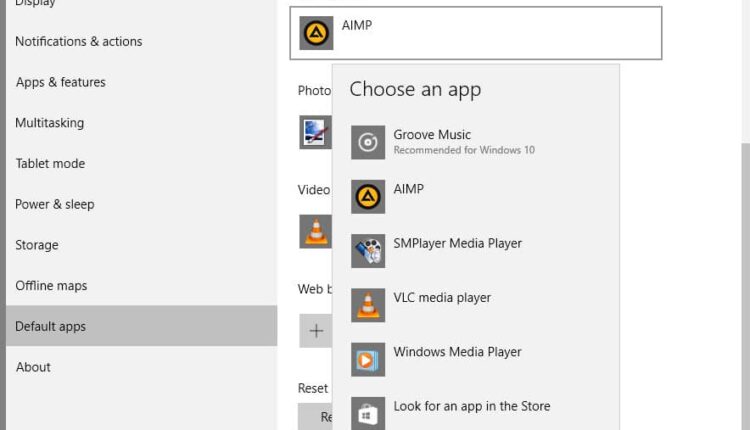
Task: Click the VLC media player icon in list
Action: (x=368, y=305)
